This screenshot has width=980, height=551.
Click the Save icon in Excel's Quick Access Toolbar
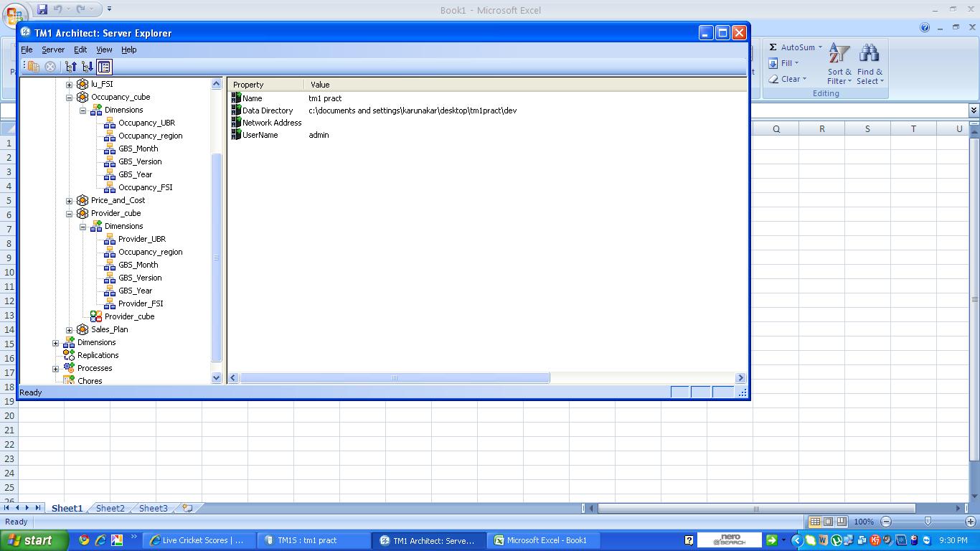[x=42, y=9]
